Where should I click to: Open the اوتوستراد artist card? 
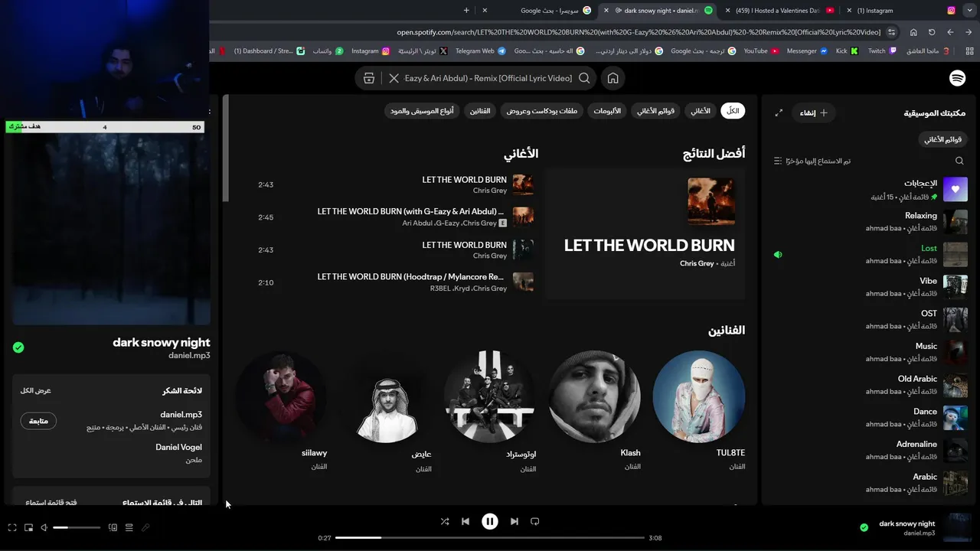click(x=490, y=412)
